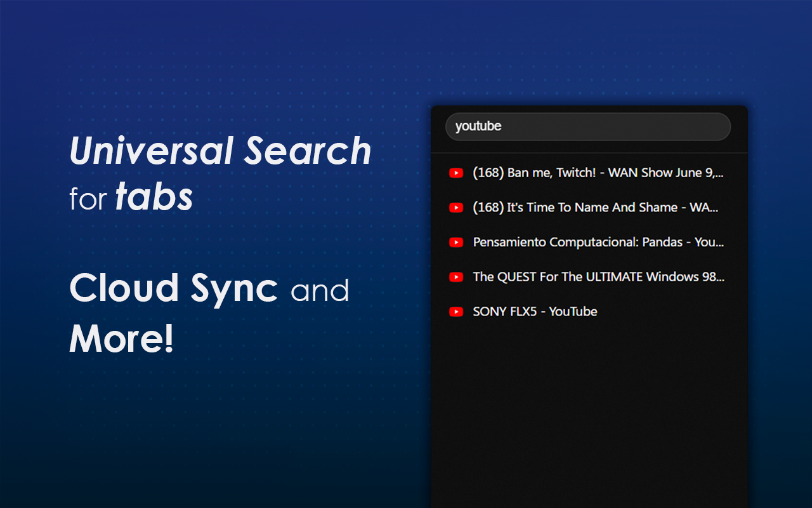The height and width of the screenshot is (508, 812).
Task: Click YouTube icon beside SONY FLX5 result
Action: pyautogui.click(x=455, y=312)
